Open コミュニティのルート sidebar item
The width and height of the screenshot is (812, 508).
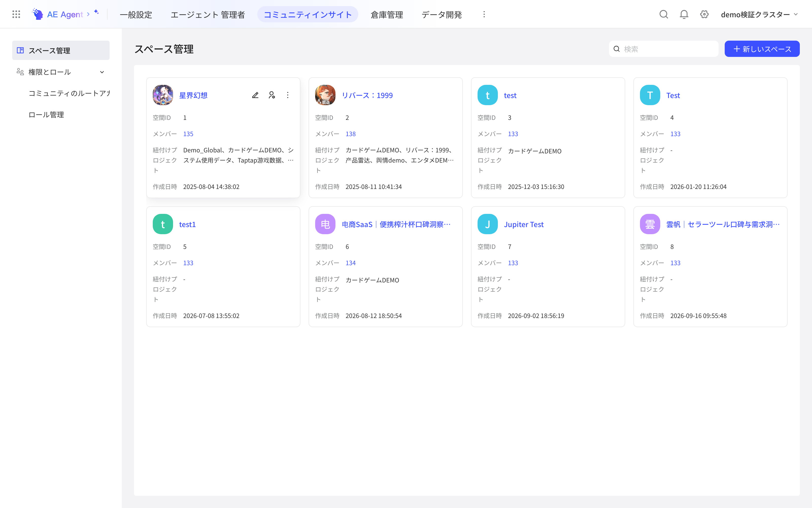click(x=69, y=93)
